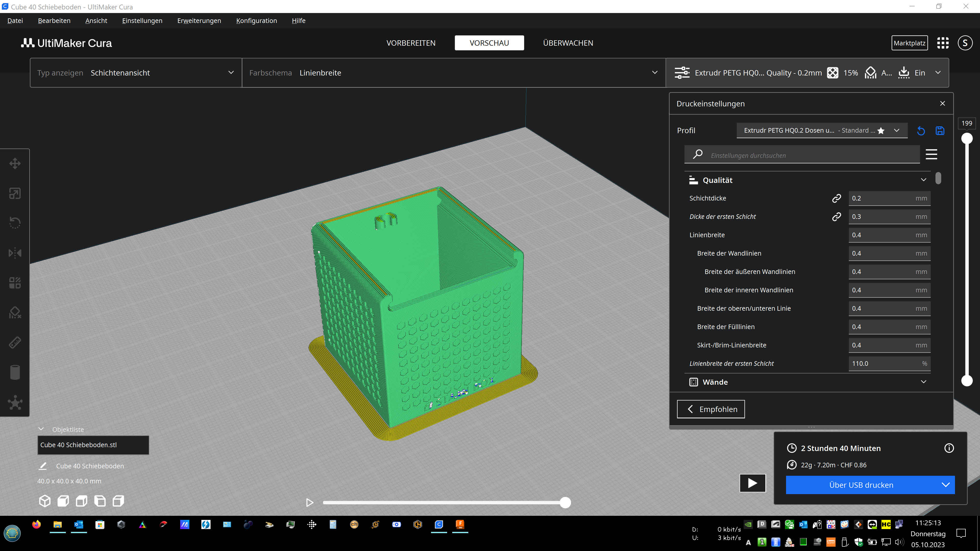
Task: Select the Move tool in left toolbar
Action: coord(15,164)
